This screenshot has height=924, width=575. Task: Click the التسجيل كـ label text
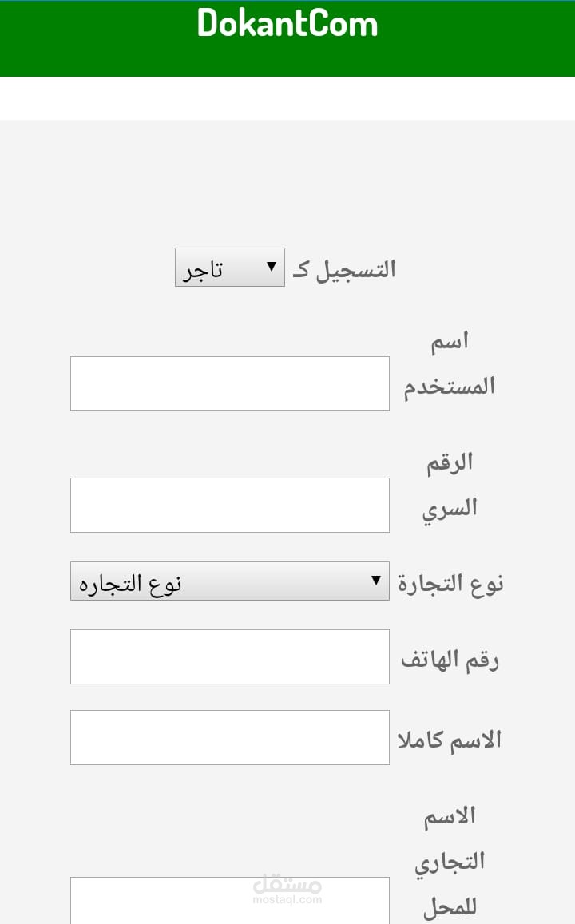tap(344, 269)
